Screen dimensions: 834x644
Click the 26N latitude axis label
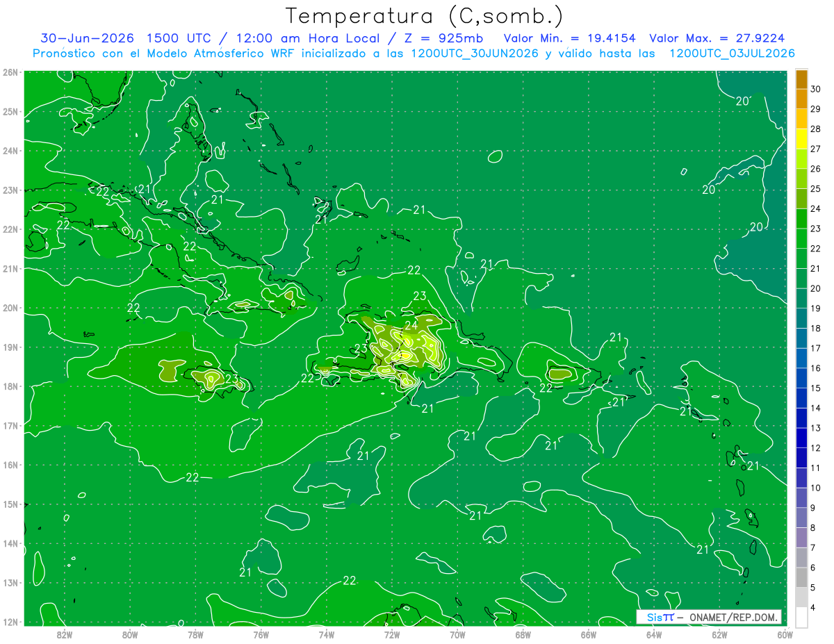pos(10,72)
